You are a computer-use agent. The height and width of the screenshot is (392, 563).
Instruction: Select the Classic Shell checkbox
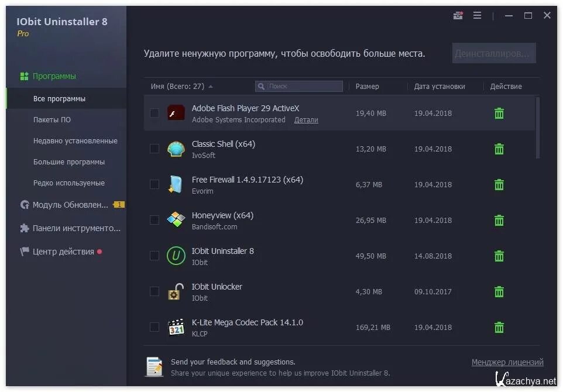(x=155, y=149)
